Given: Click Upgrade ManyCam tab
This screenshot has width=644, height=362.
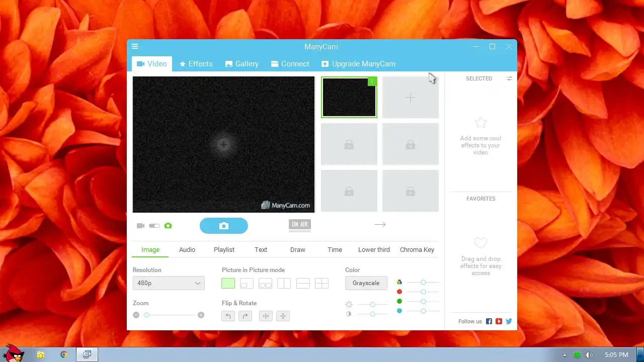Looking at the screenshot, I should click(x=358, y=64).
